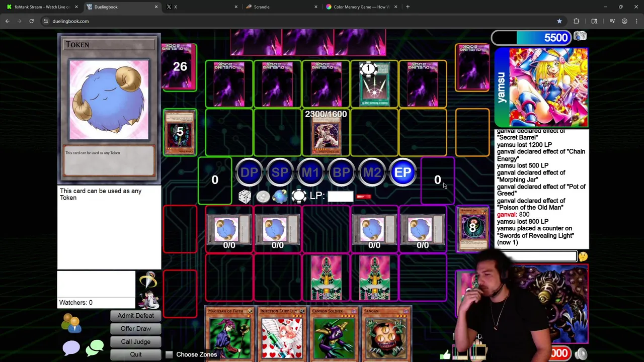Click the left face-down set spell card
Viewport: 644px width, 362px height.
[326, 278]
